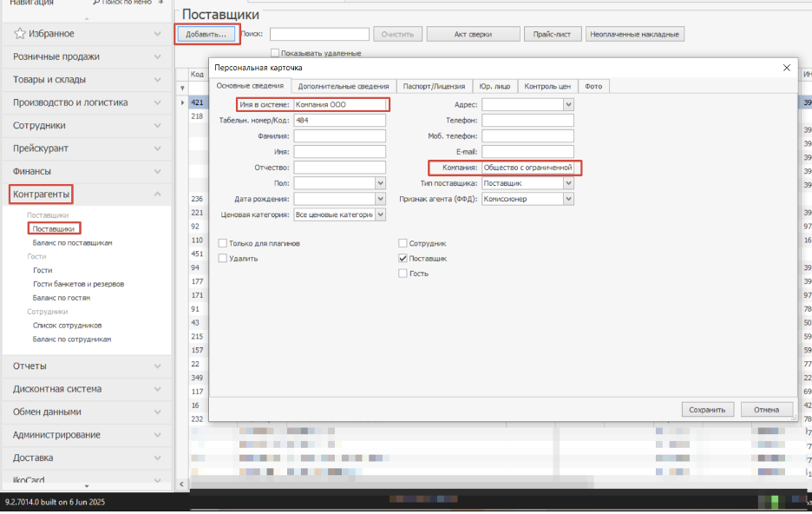
Task: Click the E-mail input field
Action: 527,152
